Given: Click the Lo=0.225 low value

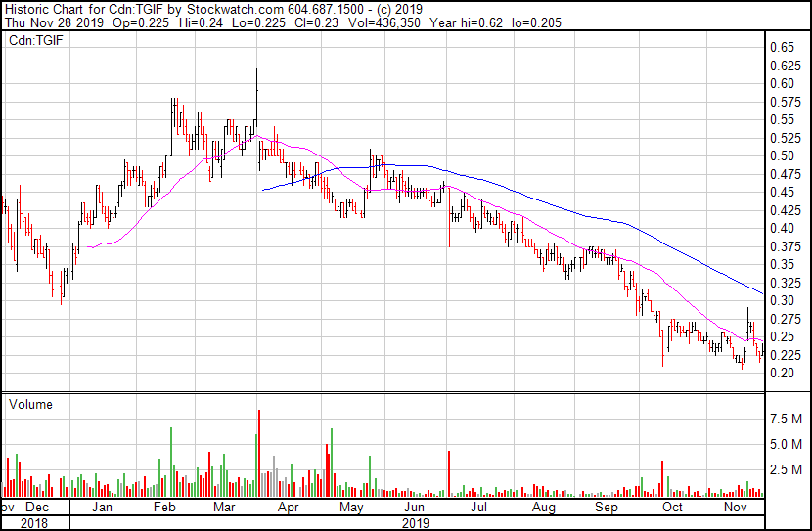Looking at the screenshot, I should pyautogui.click(x=258, y=22).
